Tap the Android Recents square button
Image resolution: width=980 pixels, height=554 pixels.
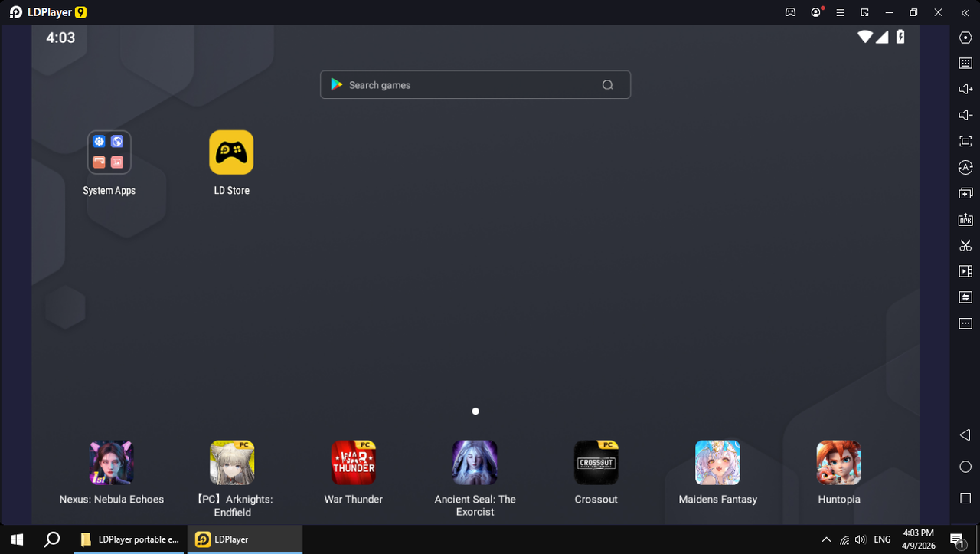coord(965,499)
